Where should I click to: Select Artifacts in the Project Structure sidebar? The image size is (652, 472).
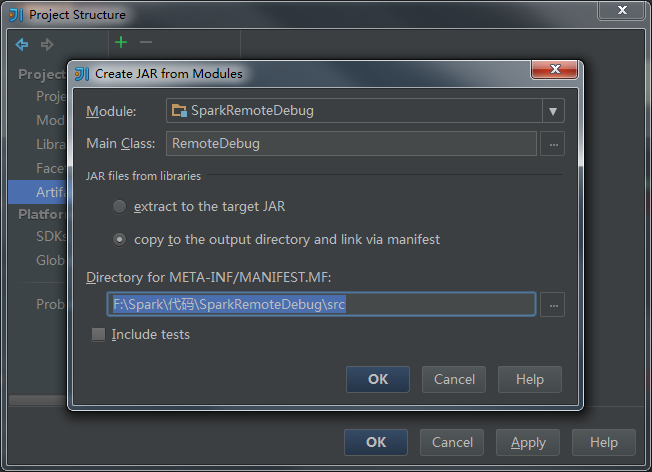click(x=38, y=192)
